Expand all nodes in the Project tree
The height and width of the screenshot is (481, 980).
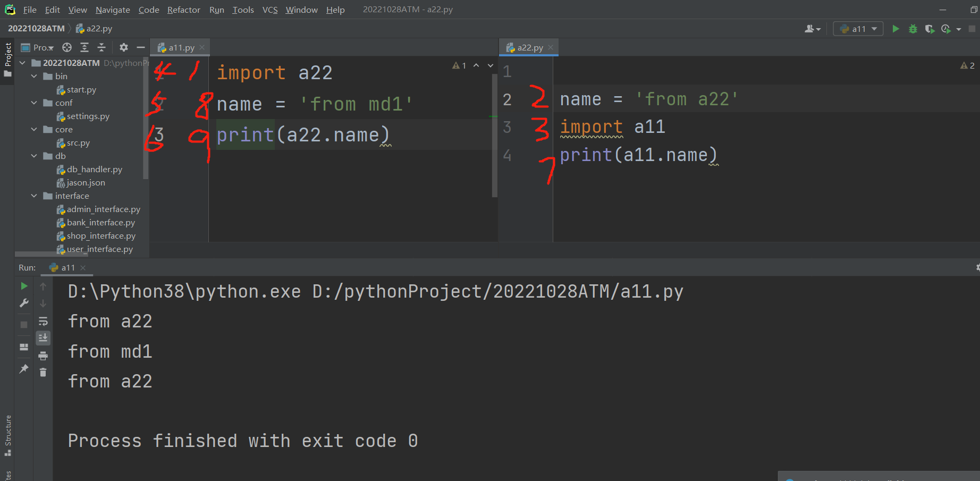pos(85,47)
